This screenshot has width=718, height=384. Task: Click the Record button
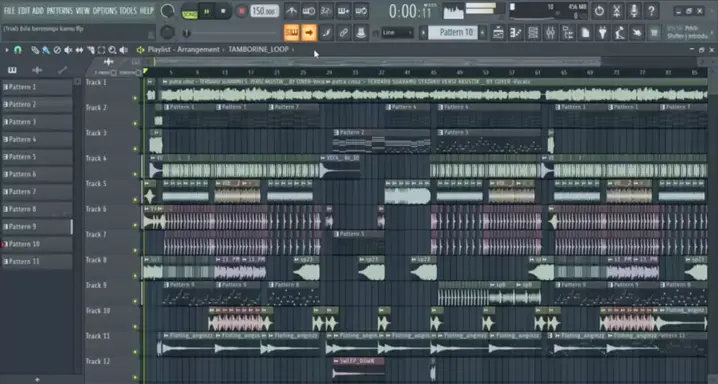[x=241, y=11]
